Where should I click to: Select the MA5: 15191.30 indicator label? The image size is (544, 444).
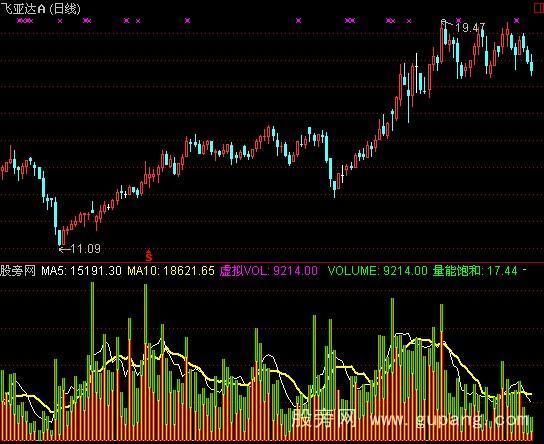[82, 271]
